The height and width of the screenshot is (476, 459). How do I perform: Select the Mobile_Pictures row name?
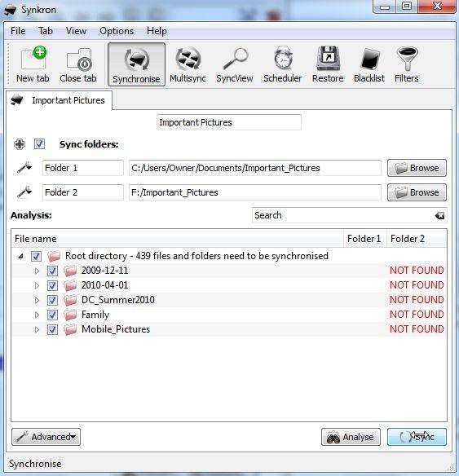click(x=116, y=329)
